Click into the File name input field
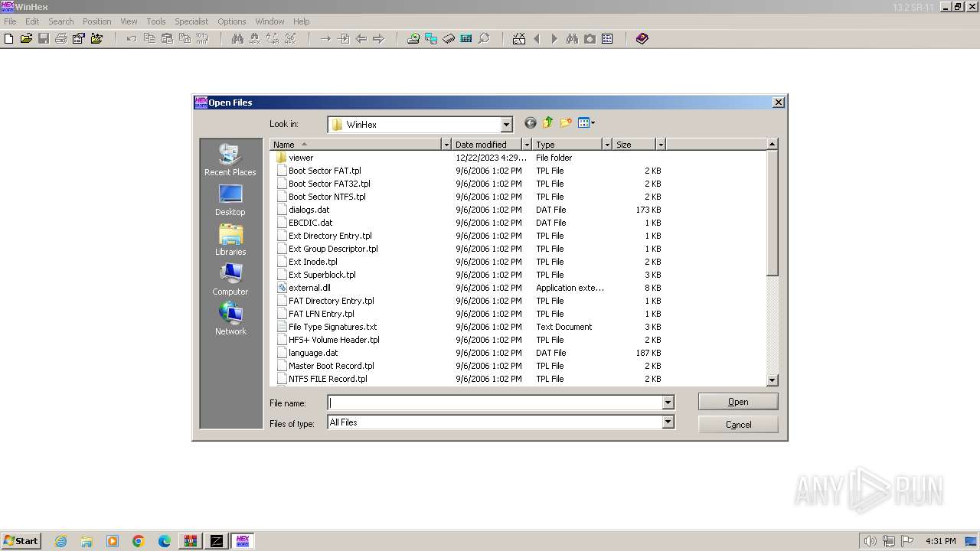 pos(495,403)
